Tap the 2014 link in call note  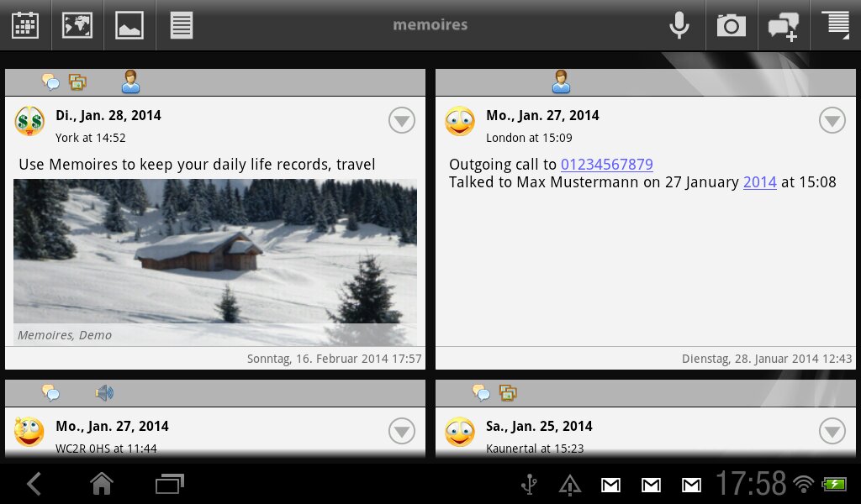pos(759,182)
